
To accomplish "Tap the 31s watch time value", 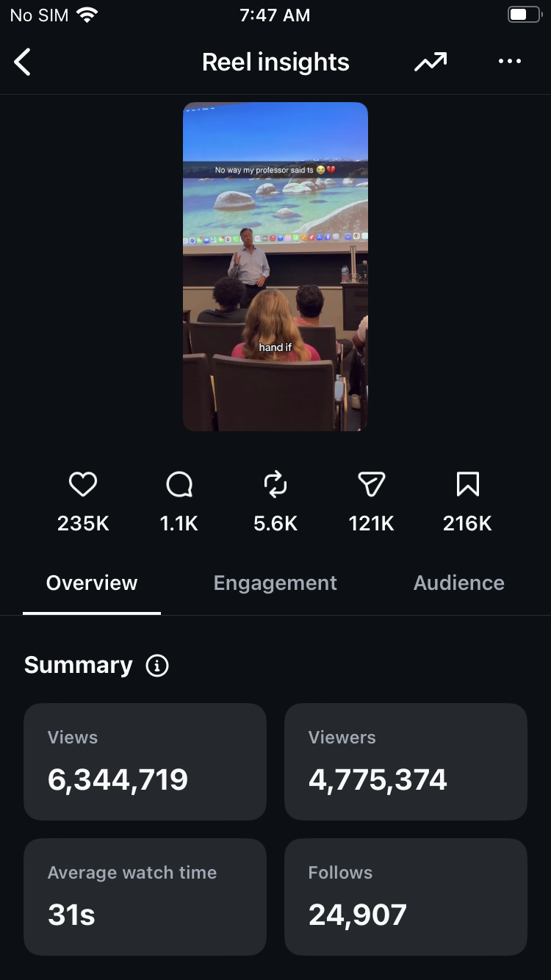I will click(x=71, y=915).
